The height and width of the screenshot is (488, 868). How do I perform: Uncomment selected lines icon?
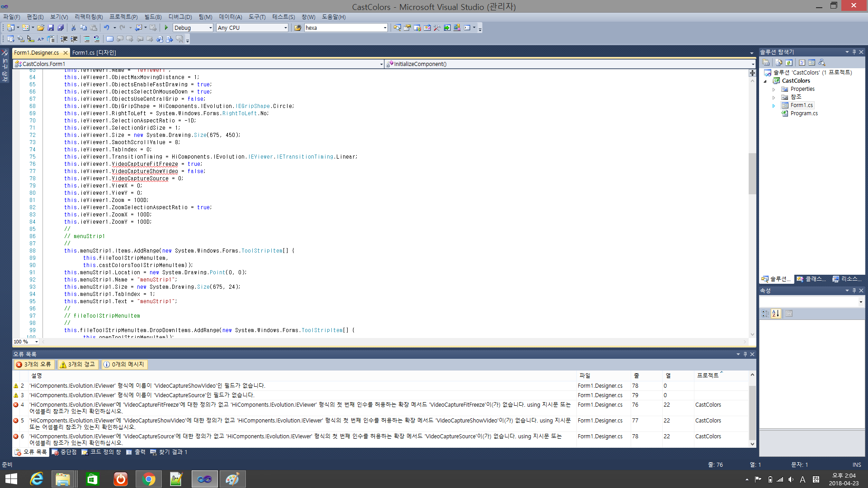96,39
